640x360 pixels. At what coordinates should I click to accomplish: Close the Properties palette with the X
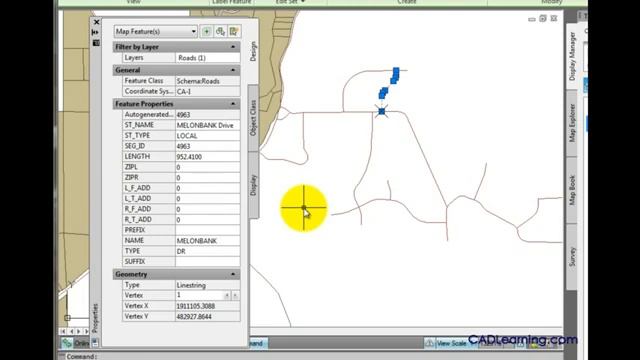[96, 22]
